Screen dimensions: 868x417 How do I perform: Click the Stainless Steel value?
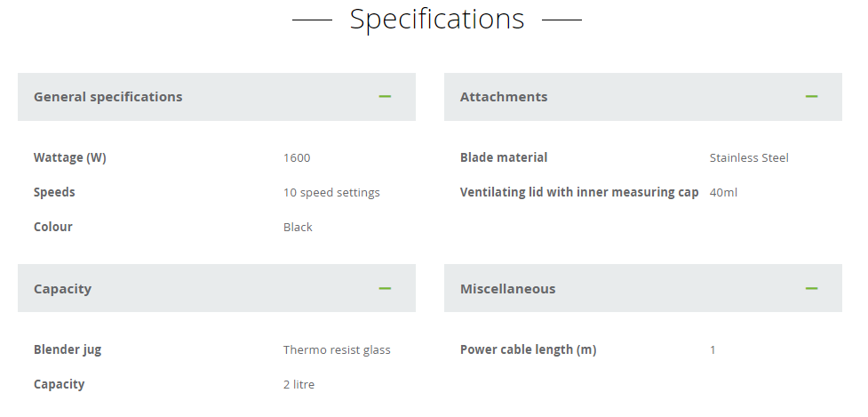(749, 158)
